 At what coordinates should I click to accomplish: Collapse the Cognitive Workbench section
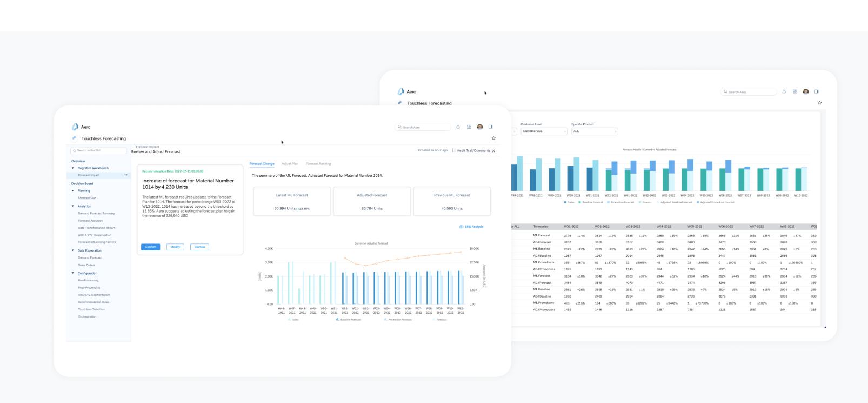point(73,168)
